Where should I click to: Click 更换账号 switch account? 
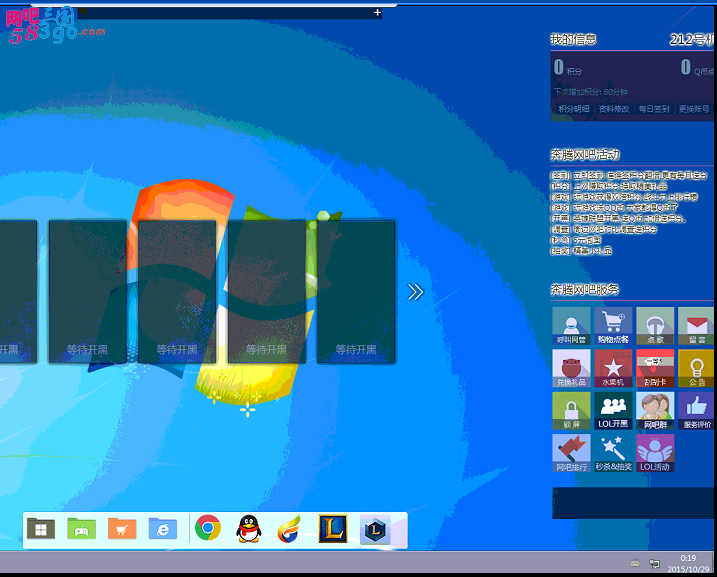[x=694, y=109]
